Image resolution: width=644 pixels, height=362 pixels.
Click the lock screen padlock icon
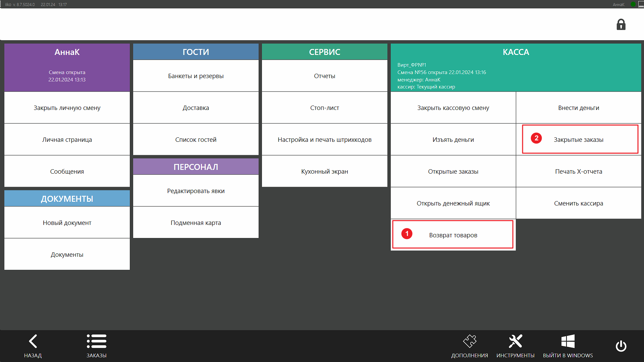(621, 24)
